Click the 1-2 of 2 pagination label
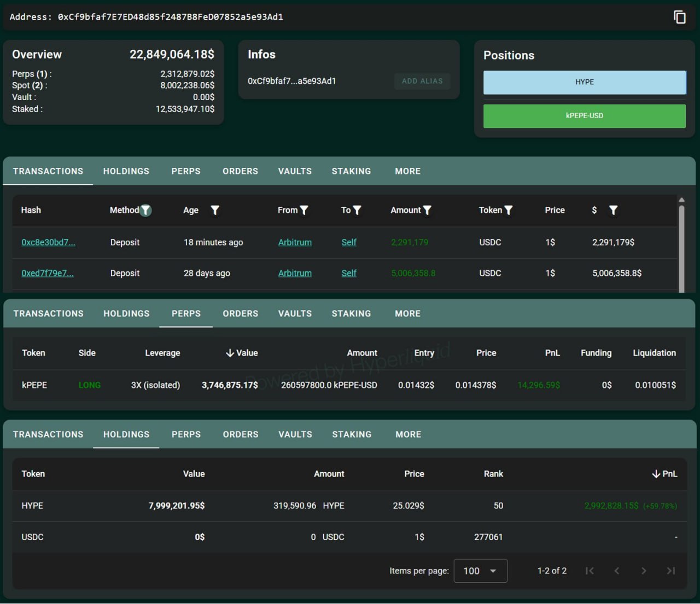700x604 pixels. pos(552,571)
